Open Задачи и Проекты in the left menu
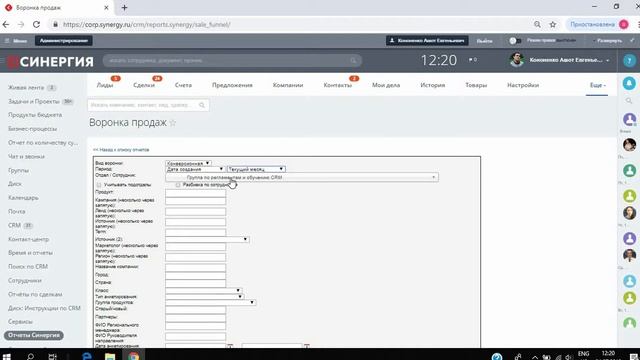This screenshot has height=360, width=640. 34,101
